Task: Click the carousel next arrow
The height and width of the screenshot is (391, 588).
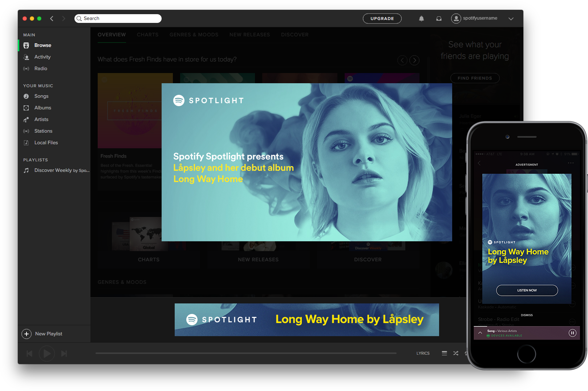Action: 414,60
